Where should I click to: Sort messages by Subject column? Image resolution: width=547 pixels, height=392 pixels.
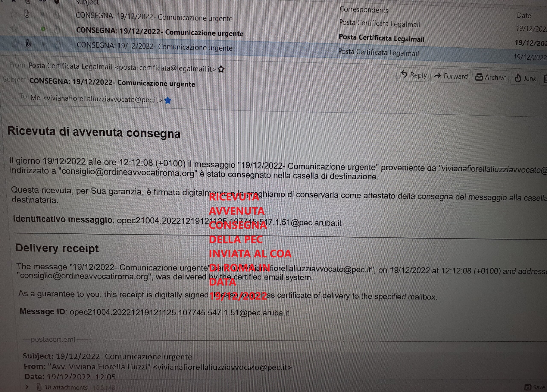[x=87, y=2]
